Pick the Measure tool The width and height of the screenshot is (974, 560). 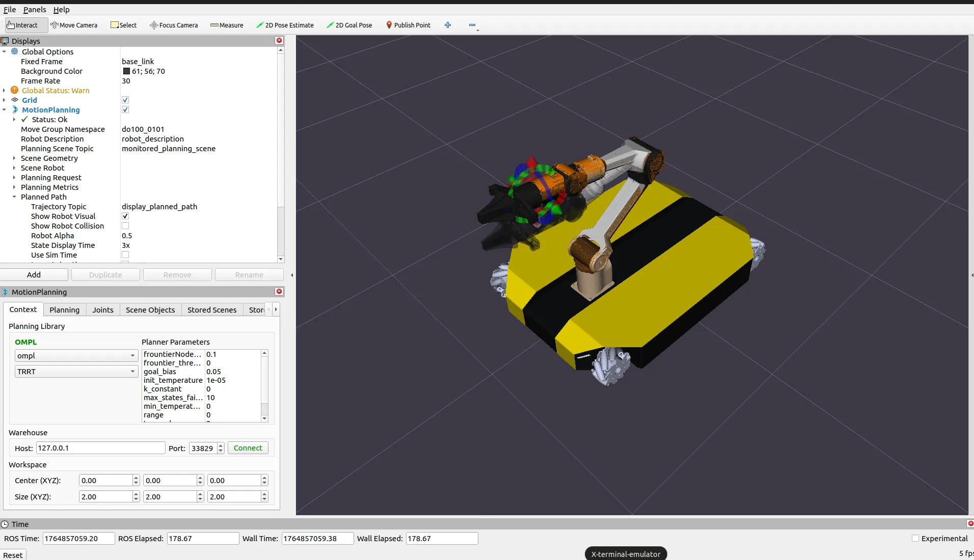(227, 25)
